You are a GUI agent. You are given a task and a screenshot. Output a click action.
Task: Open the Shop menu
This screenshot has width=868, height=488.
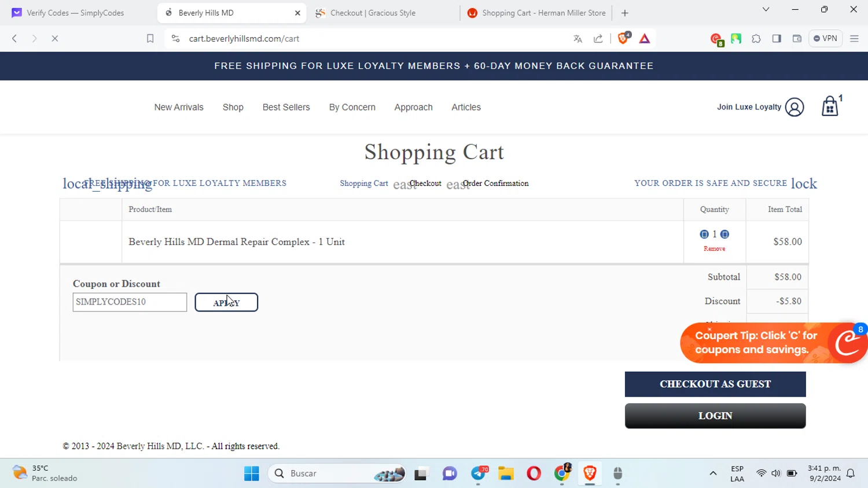233,107
